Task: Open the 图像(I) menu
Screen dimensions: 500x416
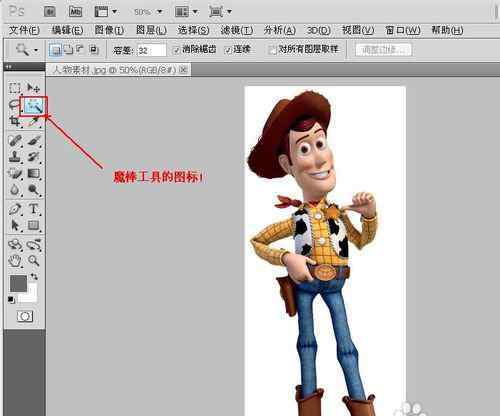Action: point(109,31)
